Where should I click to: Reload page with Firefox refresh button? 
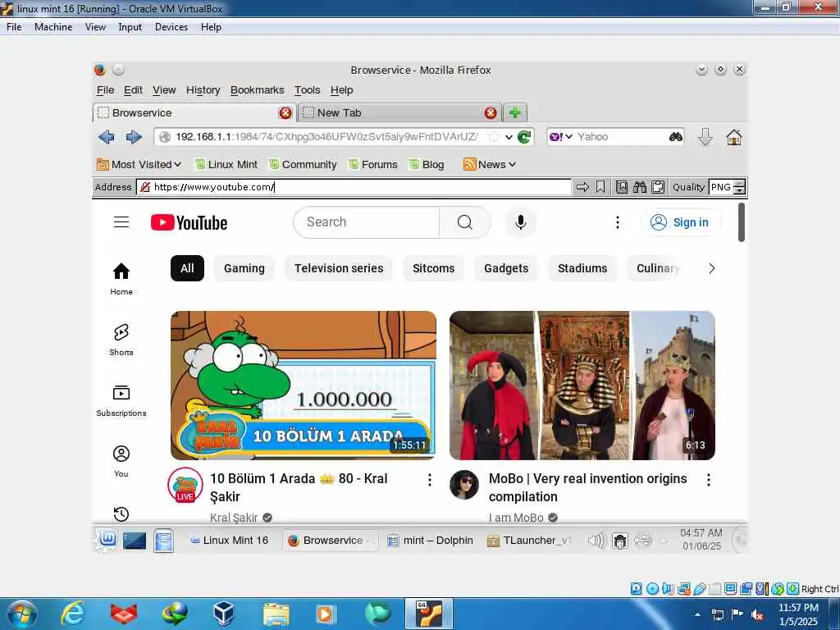coord(524,137)
